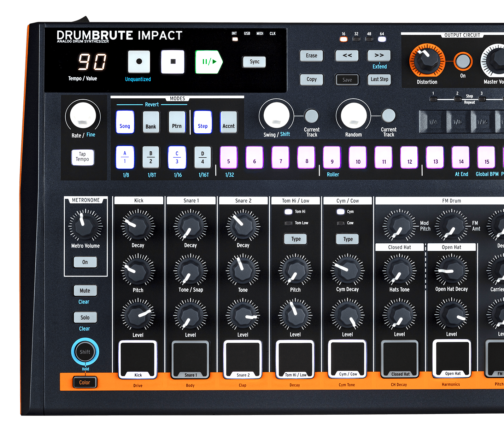The image size is (504, 437).
Task: Tap the Tap Tempo button
Action: pos(82,157)
